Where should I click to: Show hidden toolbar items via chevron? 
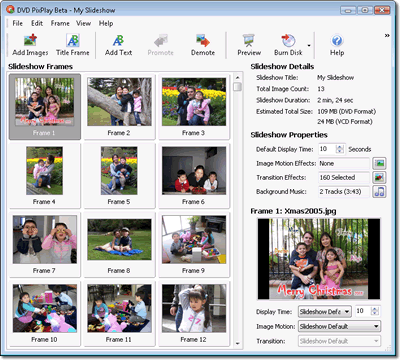387,35
